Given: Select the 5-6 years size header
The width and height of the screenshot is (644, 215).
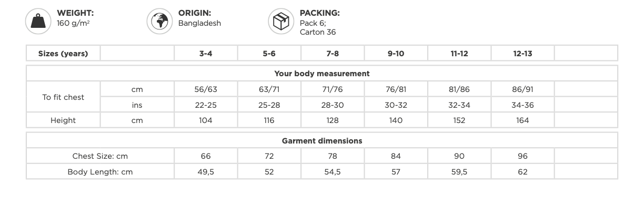Looking at the screenshot, I should (x=269, y=54).
